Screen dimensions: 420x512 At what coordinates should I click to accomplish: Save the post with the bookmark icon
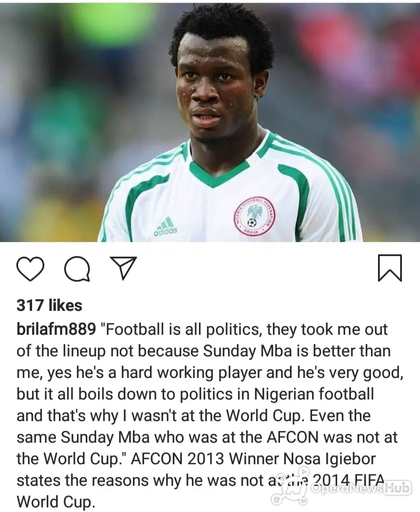point(390,268)
